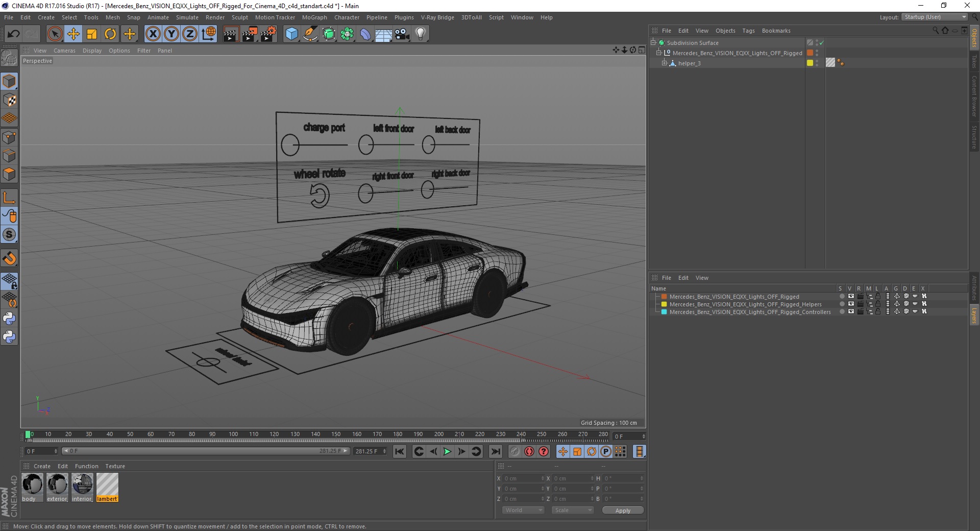This screenshot has width=980, height=531.
Task: Select the Move tool icon
Action: pos(73,34)
